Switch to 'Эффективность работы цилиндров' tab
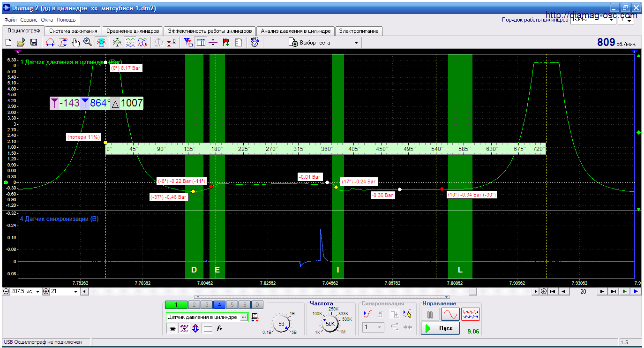 tap(210, 31)
